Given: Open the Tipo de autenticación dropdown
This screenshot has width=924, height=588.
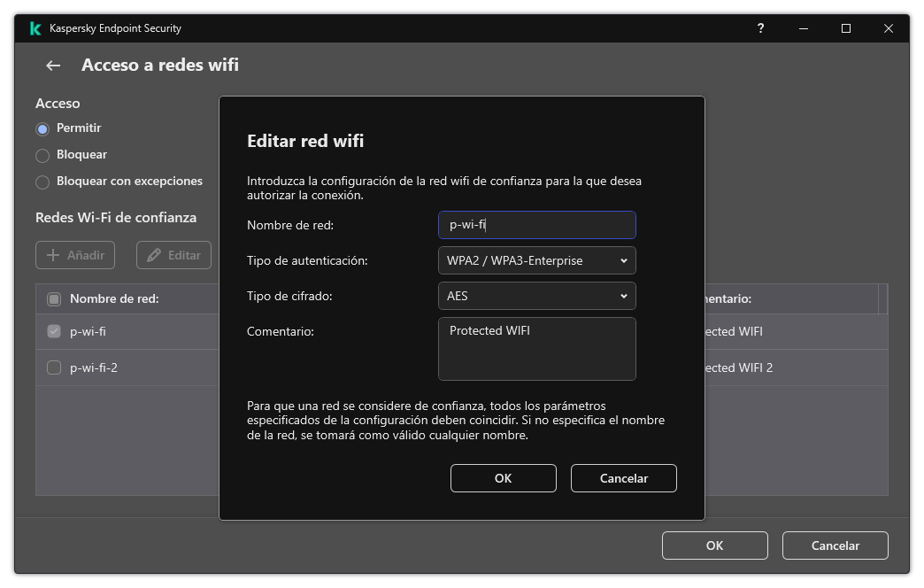Looking at the screenshot, I should 536,260.
